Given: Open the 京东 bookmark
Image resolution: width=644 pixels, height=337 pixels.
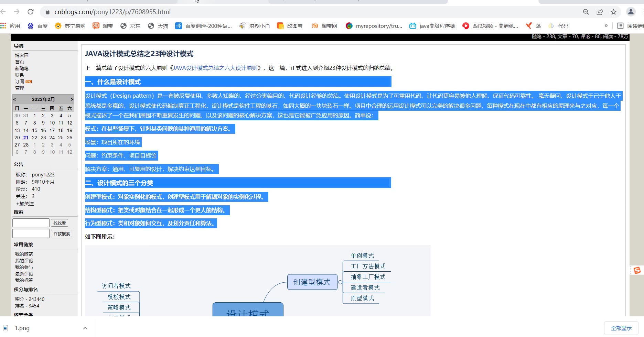Looking at the screenshot, I should pos(130,26).
